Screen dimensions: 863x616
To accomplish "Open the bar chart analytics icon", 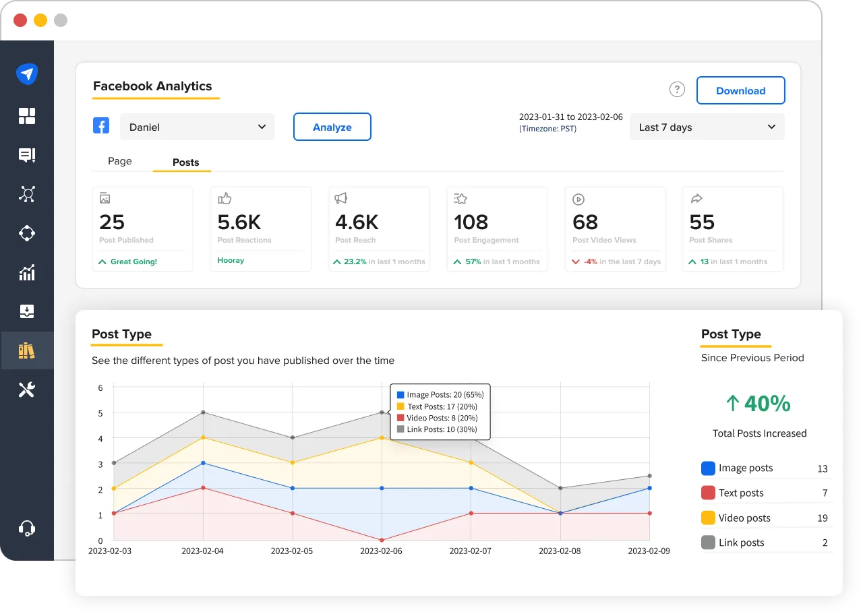I will click(x=27, y=272).
